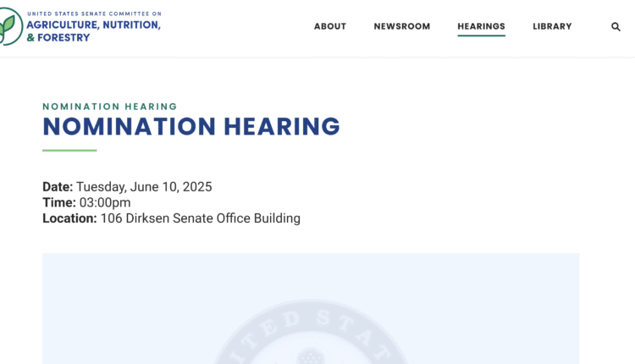Open the Library menu
The width and height of the screenshot is (635, 364).
coord(552,26)
